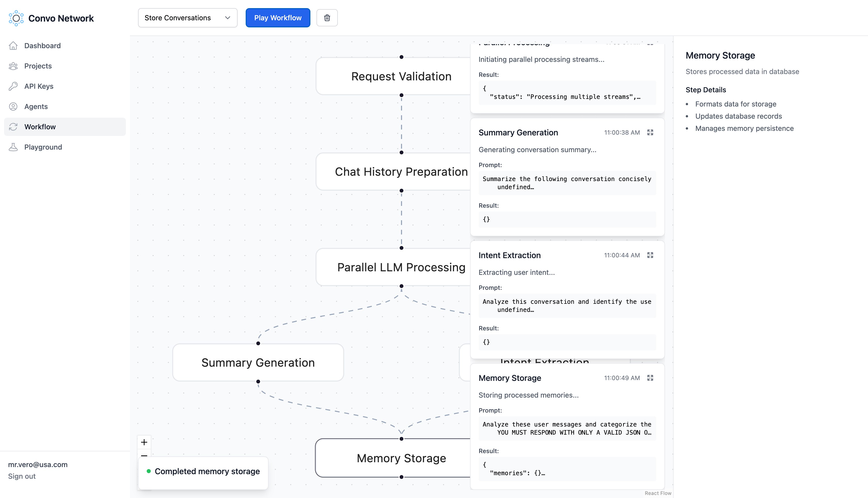Viewport: 868px width, 498px height.
Task: Select Workflow in the sidebar
Action: point(65,127)
